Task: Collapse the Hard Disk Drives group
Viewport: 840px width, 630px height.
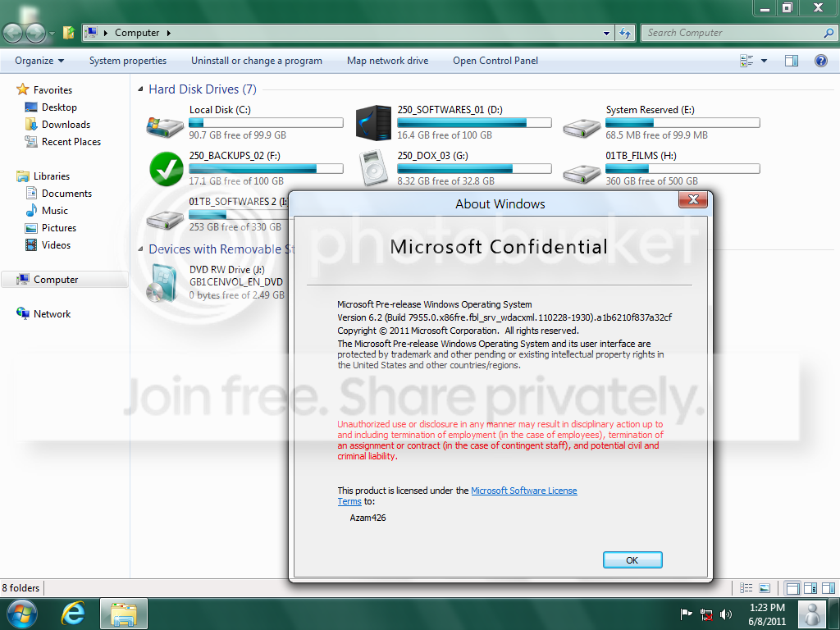Action: (140, 89)
